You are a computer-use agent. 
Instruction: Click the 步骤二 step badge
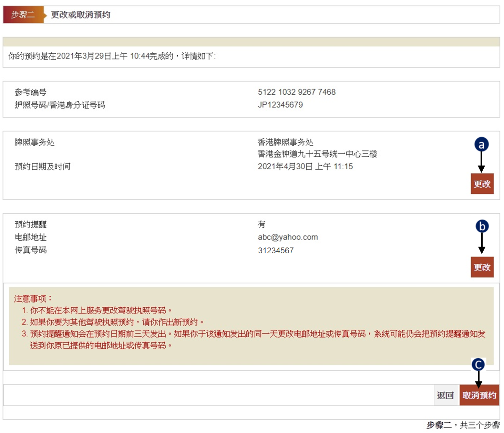pyautogui.click(x=23, y=15)
